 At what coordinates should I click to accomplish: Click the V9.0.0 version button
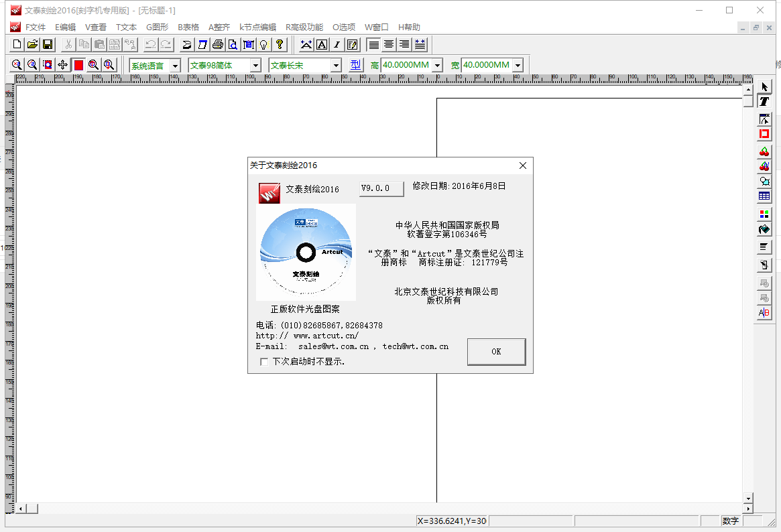[x=381, y=189]
